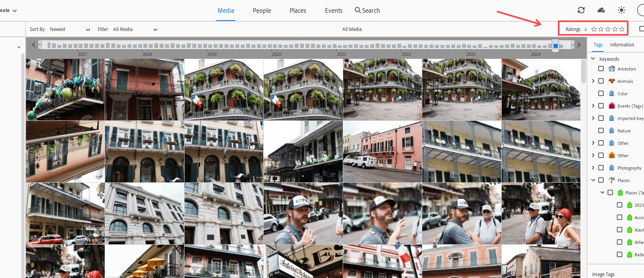
Task: Collapse the left panel with chevron
Action: coord(19,47)
